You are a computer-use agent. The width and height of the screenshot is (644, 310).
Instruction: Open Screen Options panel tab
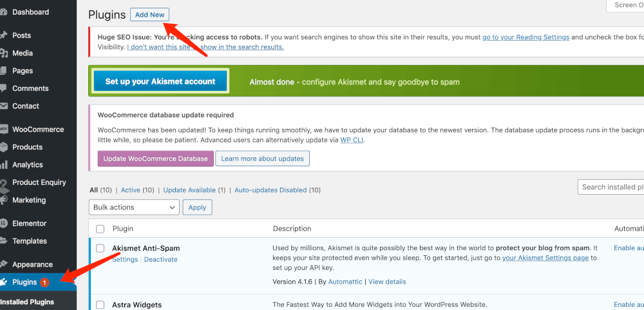(x=625, y=5)
